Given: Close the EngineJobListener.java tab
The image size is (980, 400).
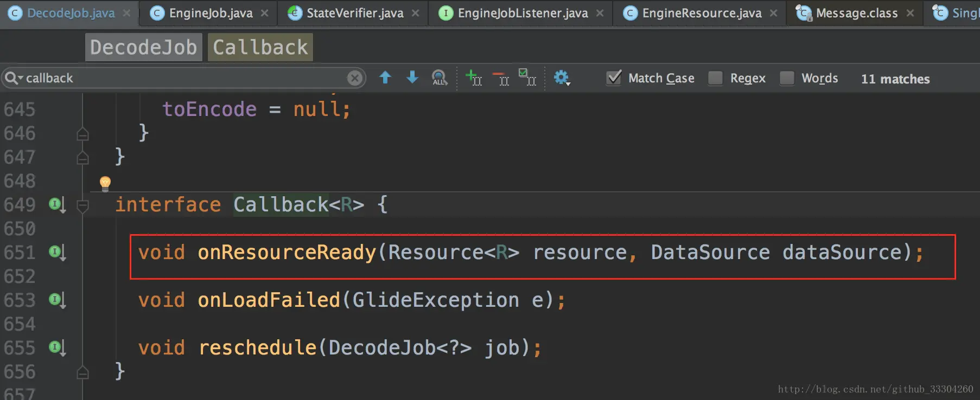Looking at the screenshot, I should (600, 13).
